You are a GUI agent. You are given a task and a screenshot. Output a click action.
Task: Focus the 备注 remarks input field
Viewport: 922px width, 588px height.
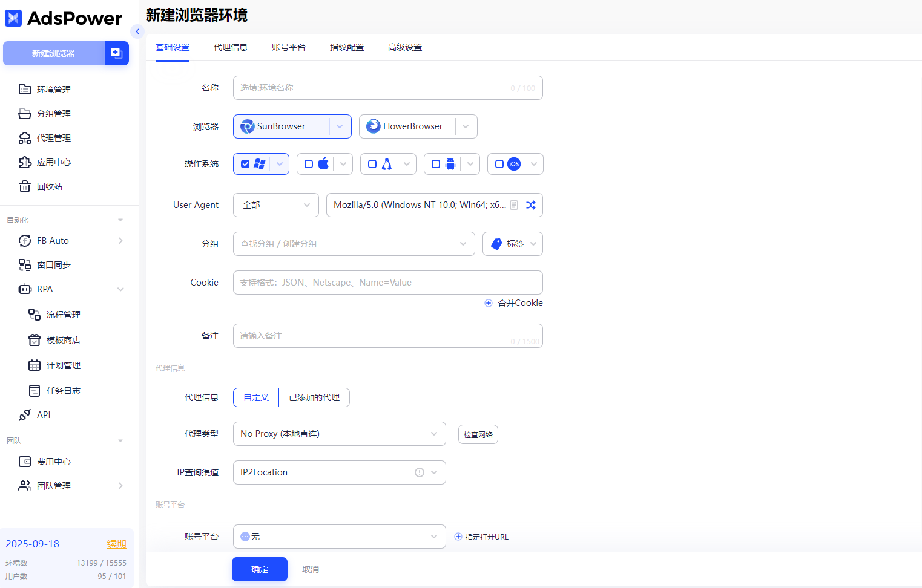[388, 336]
